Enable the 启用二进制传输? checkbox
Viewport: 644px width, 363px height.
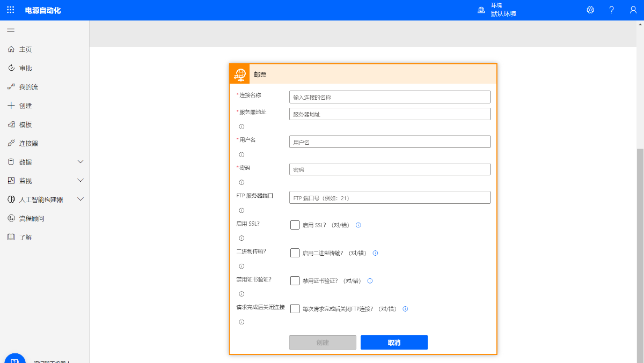click(x=295, y=253)
